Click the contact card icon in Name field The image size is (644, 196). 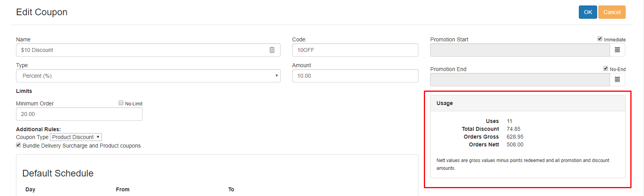[272, 50]
